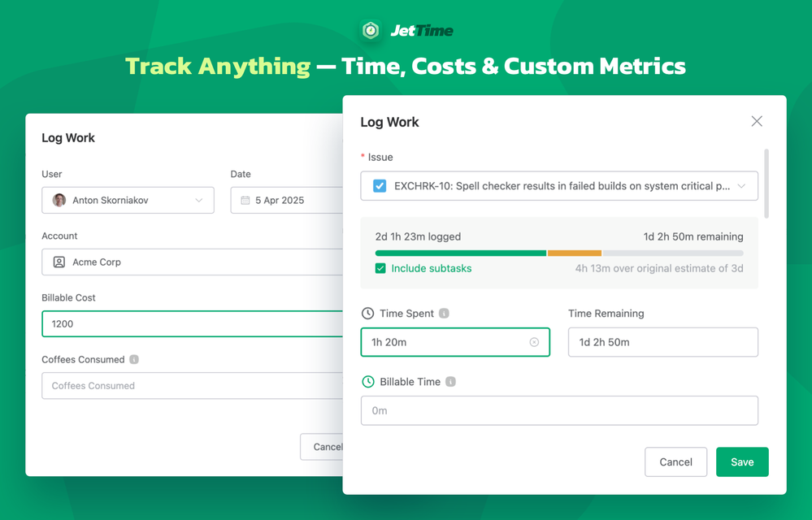Click the green clock icon beside Billable Time
Viewport: 812px width, 520px height.
367,381
